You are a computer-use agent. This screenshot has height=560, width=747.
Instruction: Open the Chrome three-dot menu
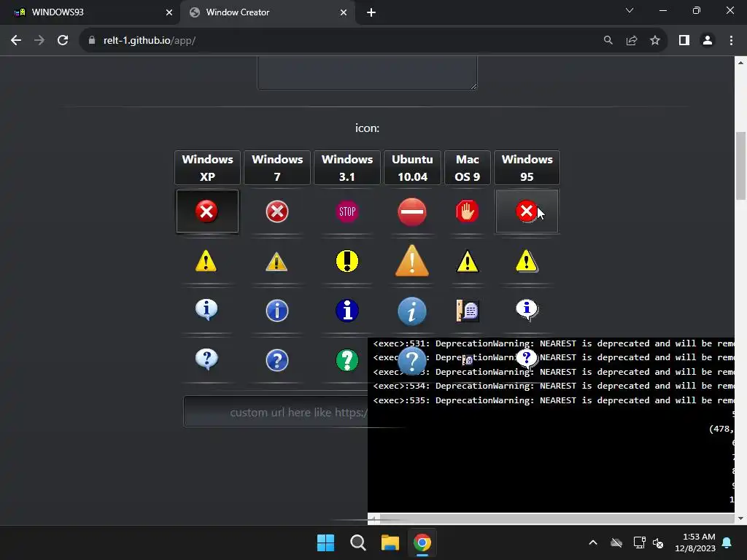(731, 41)
